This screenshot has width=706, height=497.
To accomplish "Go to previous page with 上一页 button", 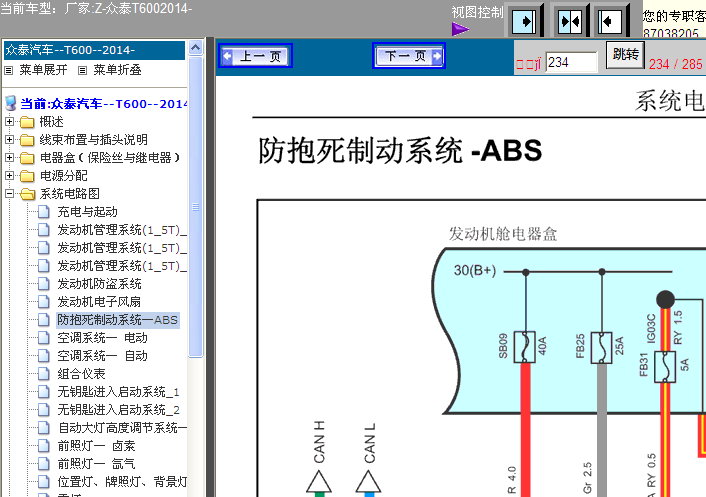I will (x=255, y=56).
